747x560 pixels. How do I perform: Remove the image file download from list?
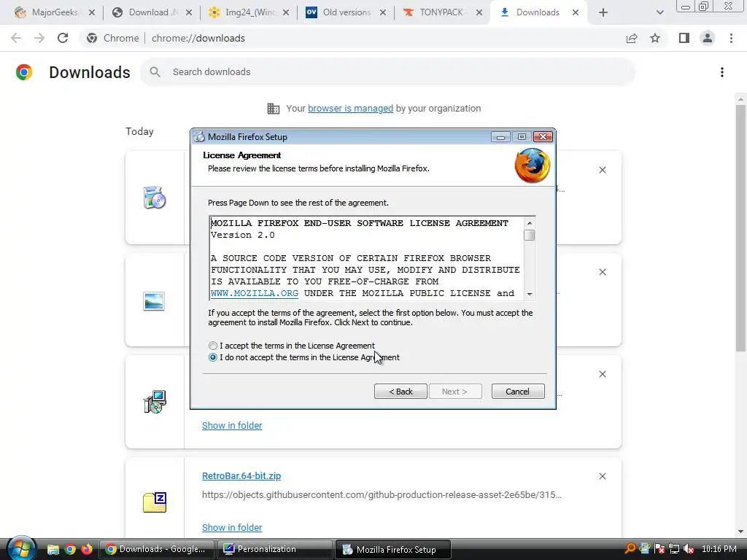603,272
